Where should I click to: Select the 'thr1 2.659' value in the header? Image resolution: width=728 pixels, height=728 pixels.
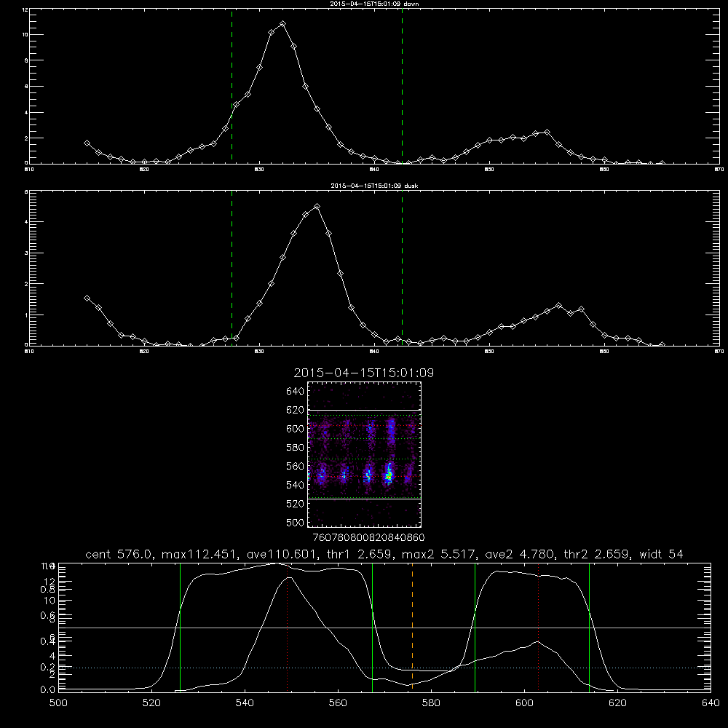click(362, 554)
